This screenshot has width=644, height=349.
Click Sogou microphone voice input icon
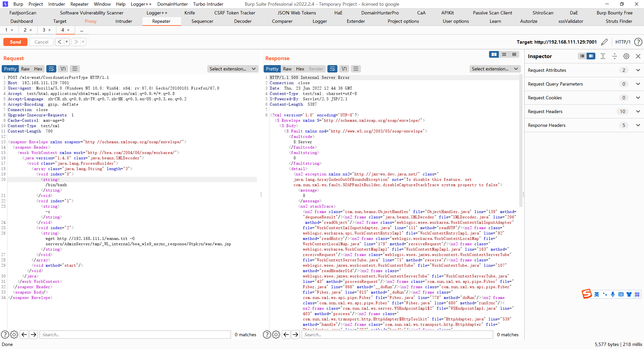[x=613, y=294]
